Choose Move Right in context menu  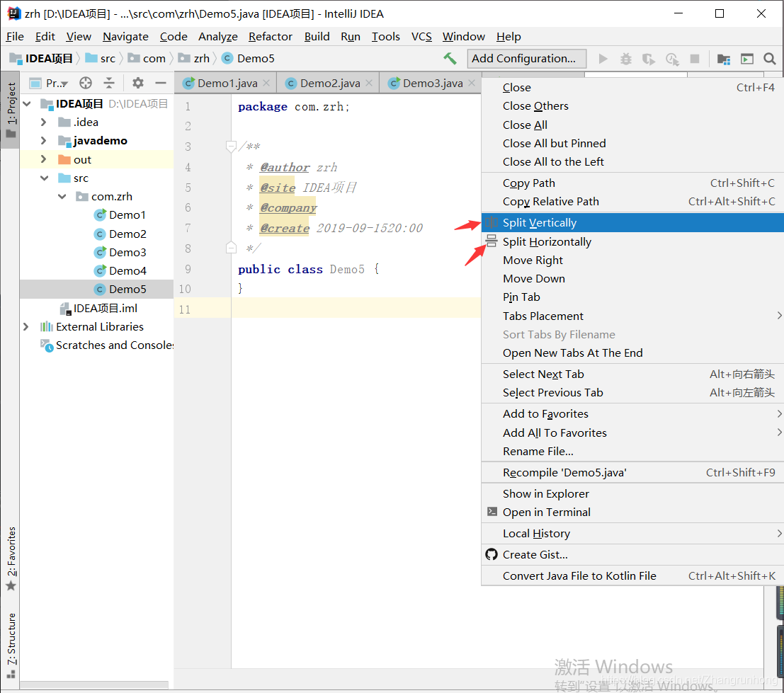coord(632,260)
